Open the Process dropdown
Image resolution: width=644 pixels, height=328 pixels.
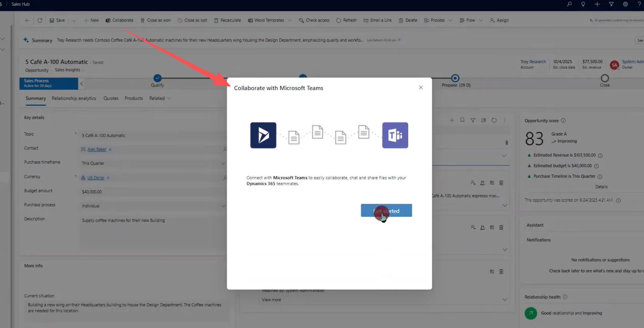click(438, 20)
